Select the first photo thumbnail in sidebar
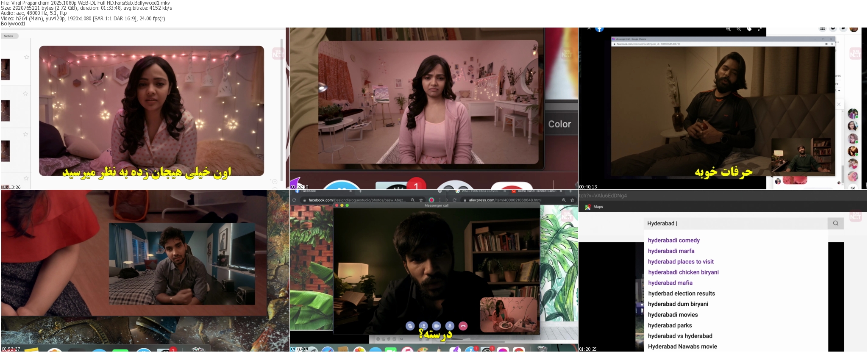The height and width of the screenshot is (352, 868). (x=6, y=69)
